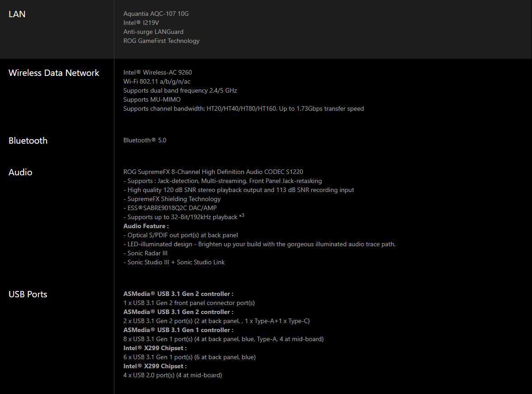The width and height of the screenshot is (532, 394).
Task: Click the footnote *3 superscript marker
Action: click(241, 216)
